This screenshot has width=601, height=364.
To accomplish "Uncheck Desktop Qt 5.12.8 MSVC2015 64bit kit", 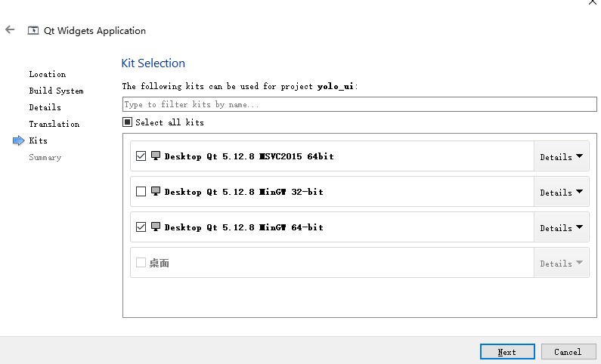I will (x=141, y=156).
